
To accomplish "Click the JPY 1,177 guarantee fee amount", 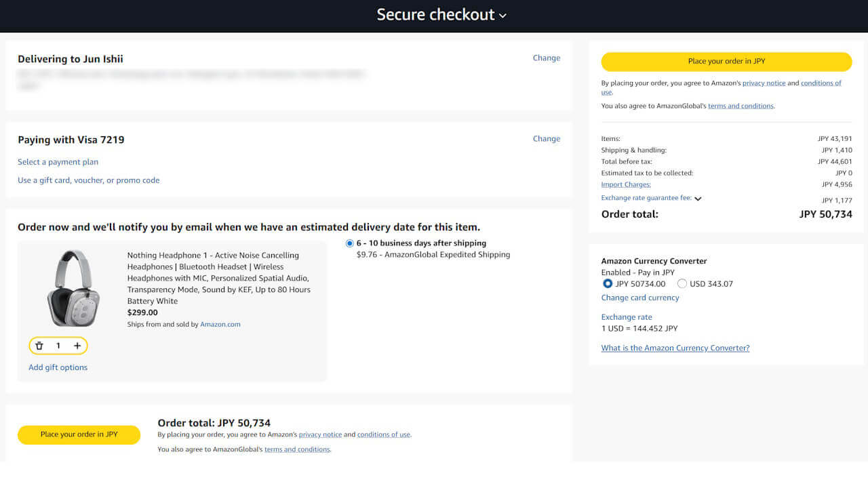I will point(837,201).
